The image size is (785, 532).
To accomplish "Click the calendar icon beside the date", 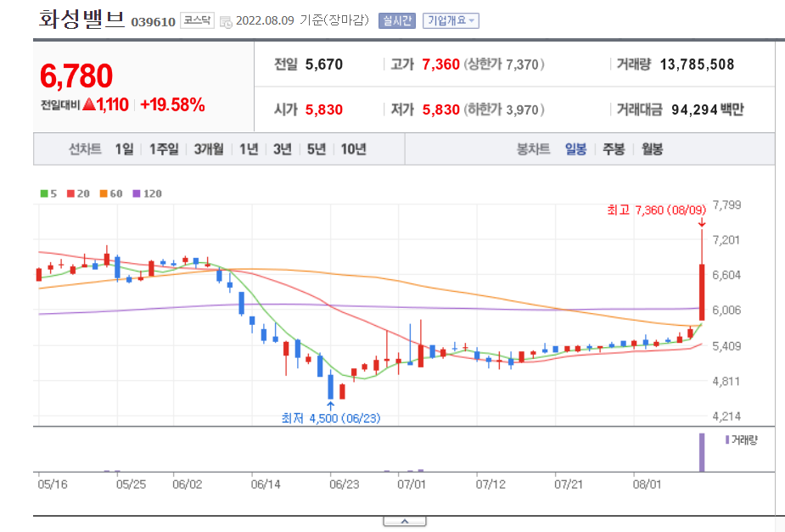I will 227,22.
